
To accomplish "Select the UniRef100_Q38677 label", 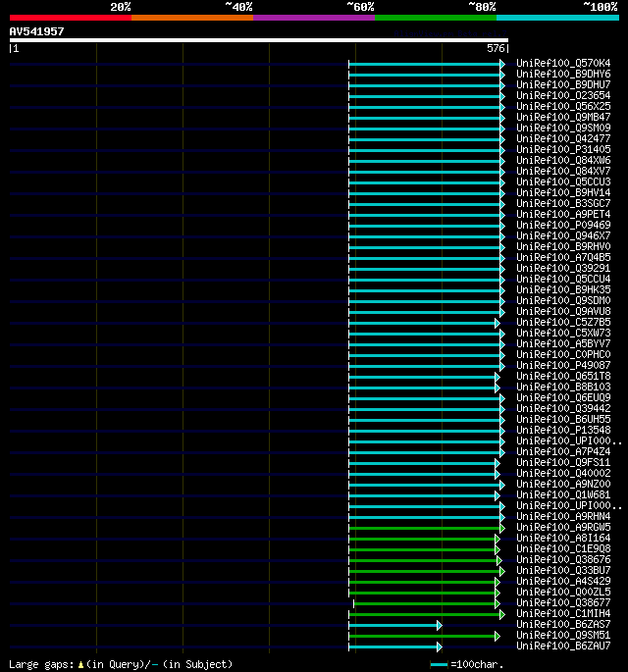I will 563,602.
